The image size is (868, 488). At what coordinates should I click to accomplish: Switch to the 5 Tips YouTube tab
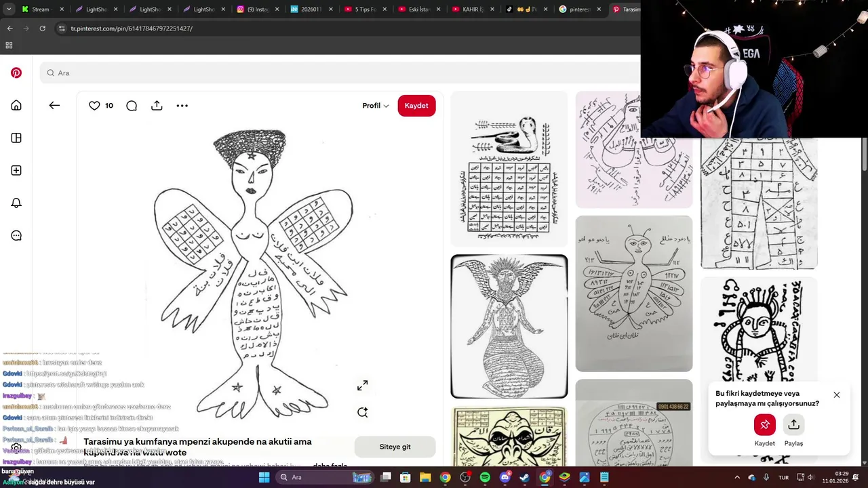366,9
